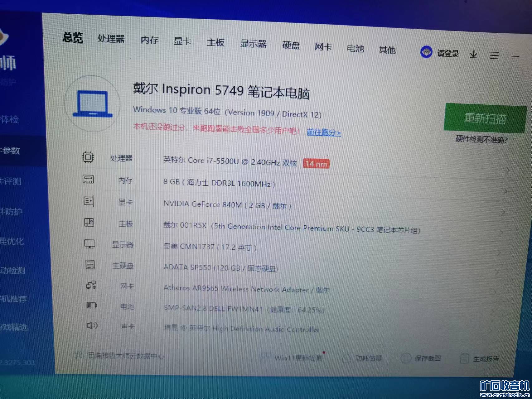Select the NVIDIA GeForce 840M text

(227, 205)
